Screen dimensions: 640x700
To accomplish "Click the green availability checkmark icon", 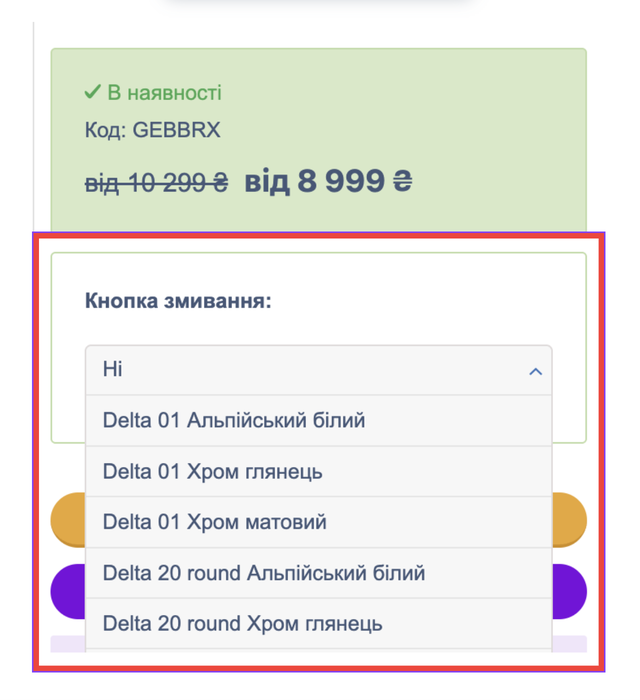I will (x=92, y=92).
